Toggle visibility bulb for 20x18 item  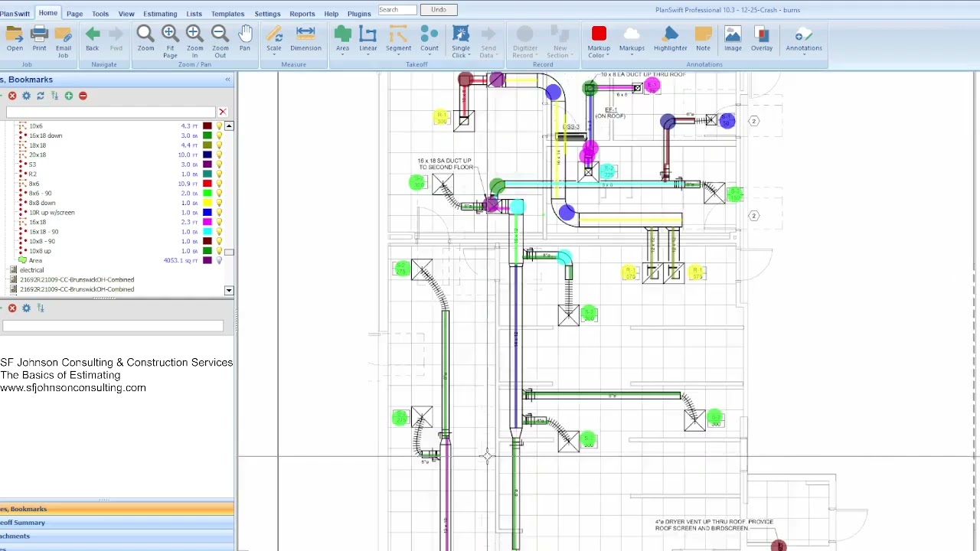point(219,155)
